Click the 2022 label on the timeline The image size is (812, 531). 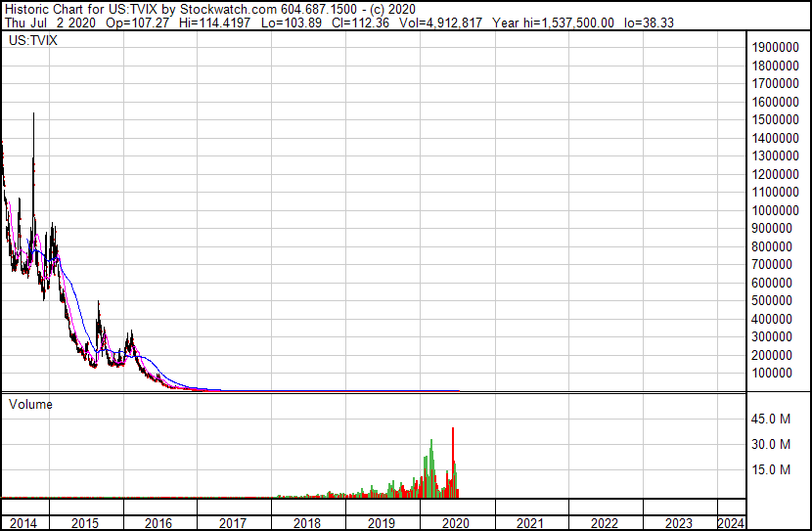605,523
